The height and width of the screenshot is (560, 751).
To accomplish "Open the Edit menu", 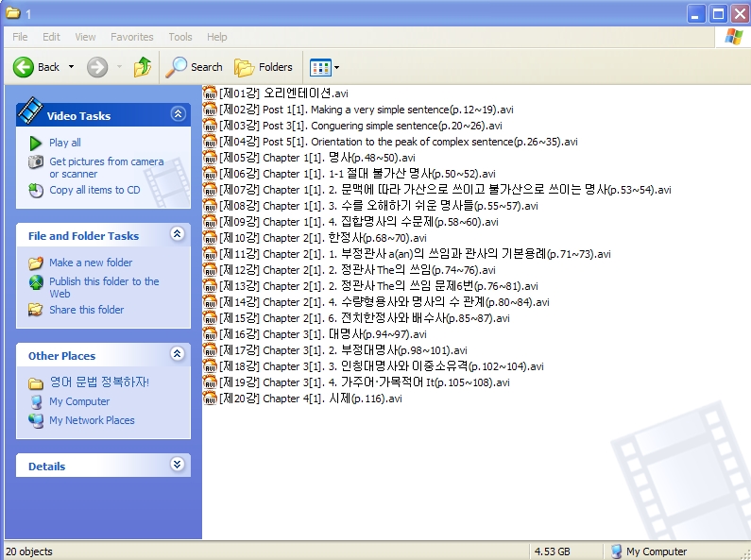I will pyautogui.click(x=51, y=37).
